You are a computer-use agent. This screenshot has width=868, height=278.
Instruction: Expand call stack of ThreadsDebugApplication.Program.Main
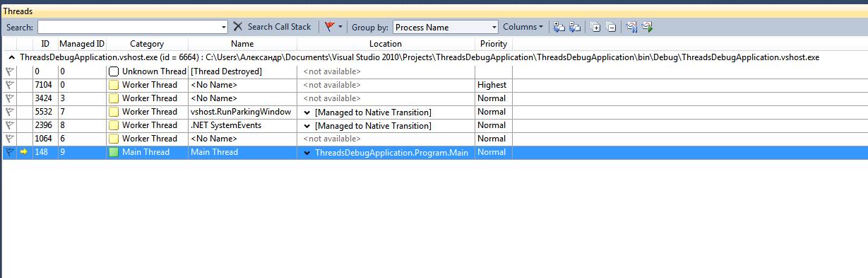[307, 152]
